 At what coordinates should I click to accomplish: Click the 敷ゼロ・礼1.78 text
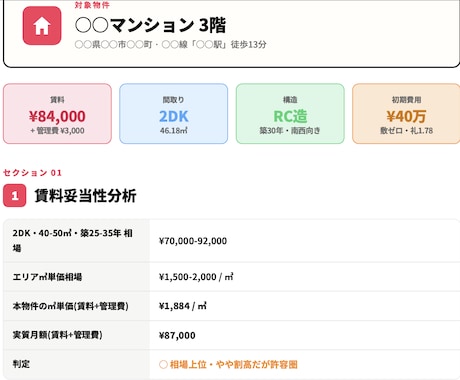(406, 131)
